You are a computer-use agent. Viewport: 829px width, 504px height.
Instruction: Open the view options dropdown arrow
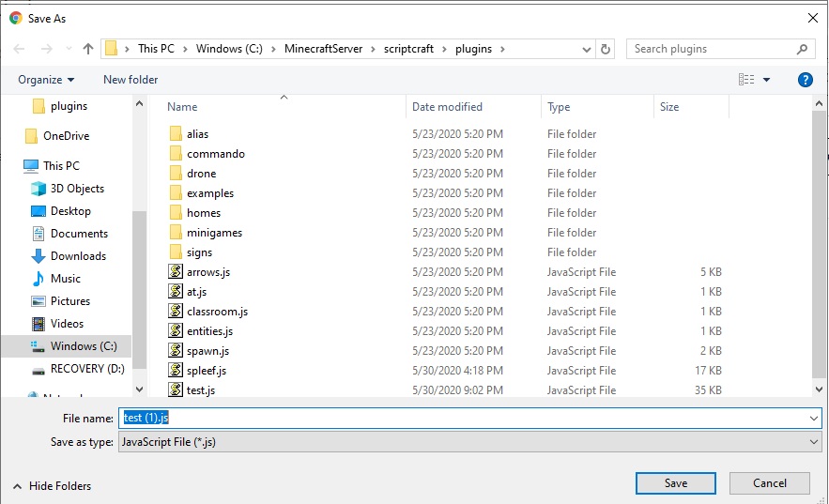click(x=767, y=80)
